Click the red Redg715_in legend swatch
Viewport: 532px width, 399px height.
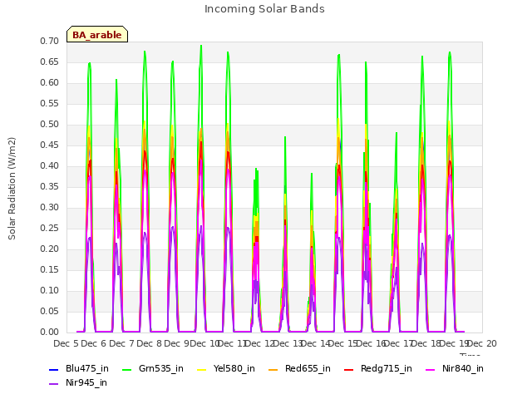[x=348, y=369]
